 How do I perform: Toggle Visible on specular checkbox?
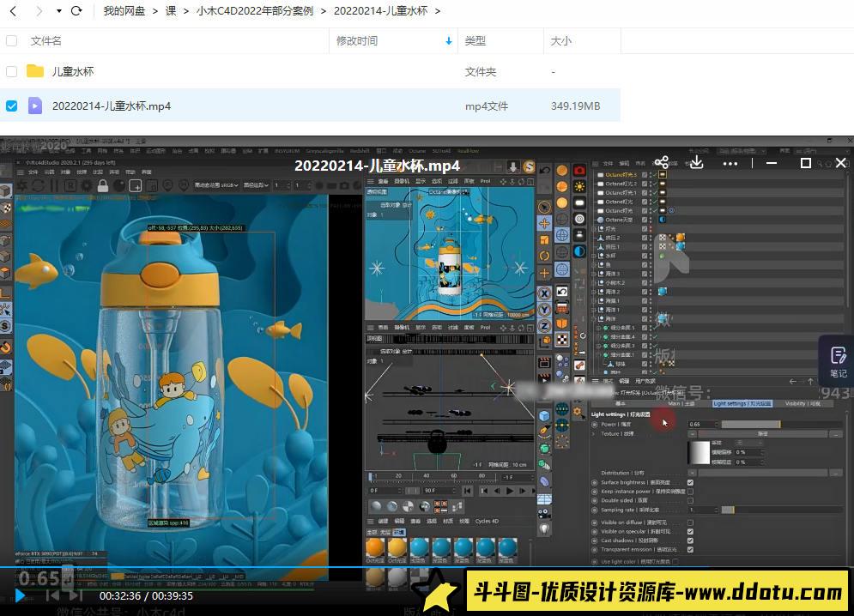(x=691, y=532)
